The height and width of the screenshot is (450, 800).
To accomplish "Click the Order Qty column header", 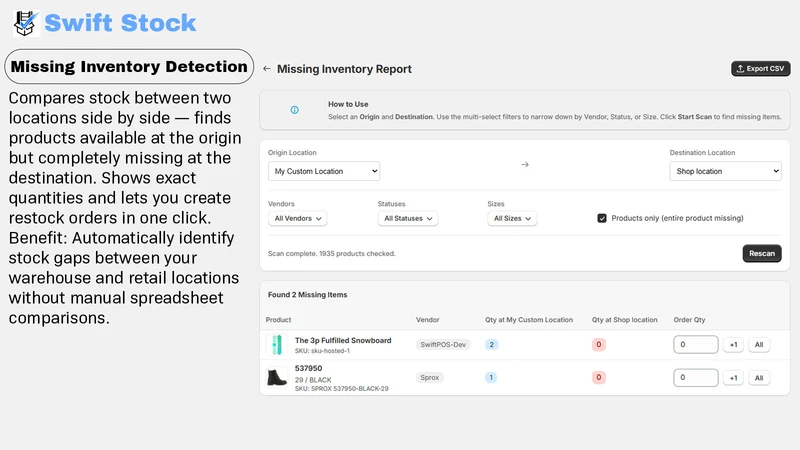I will tap(689, 320).
